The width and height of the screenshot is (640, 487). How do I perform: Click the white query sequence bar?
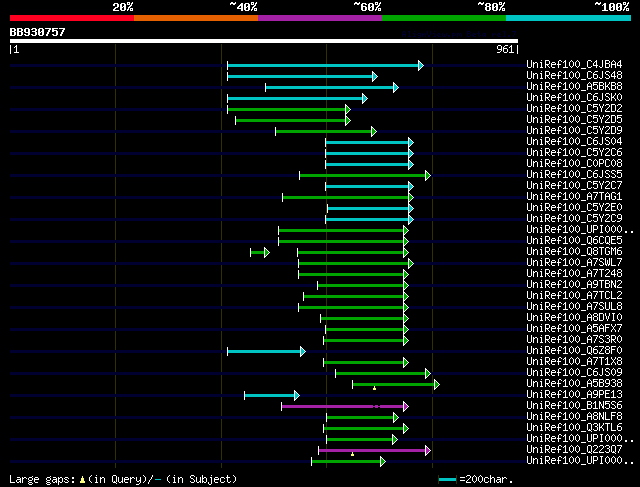(x=264, y=41)
